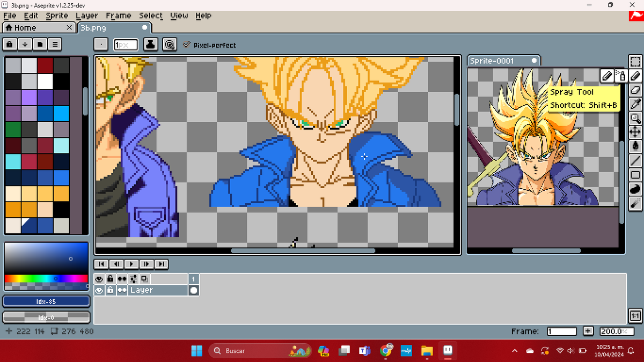Viewport: 644px width, 362px height.
Task: Open the Frame menu
Action: [119, 16]
